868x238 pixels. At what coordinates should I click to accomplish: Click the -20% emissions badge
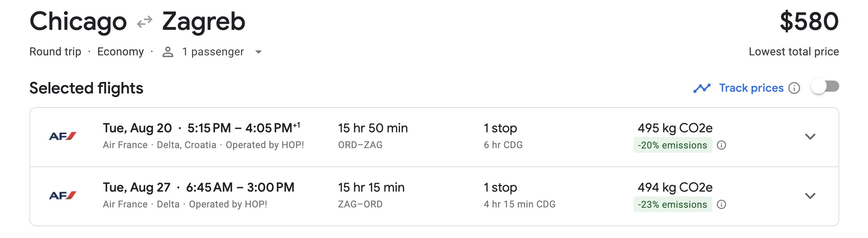click(672, 145)
